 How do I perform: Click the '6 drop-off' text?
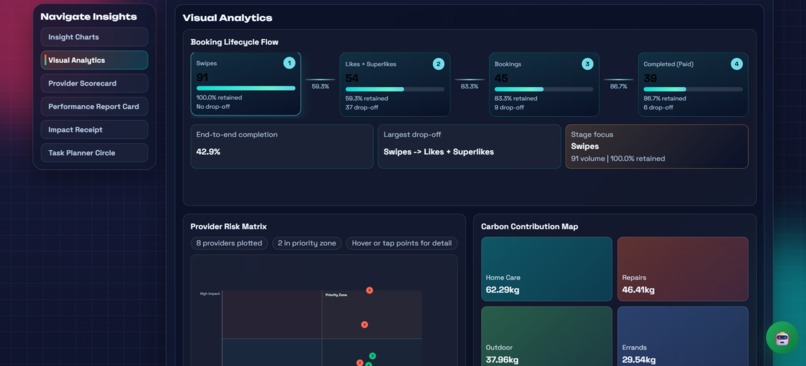click(658, 107)
